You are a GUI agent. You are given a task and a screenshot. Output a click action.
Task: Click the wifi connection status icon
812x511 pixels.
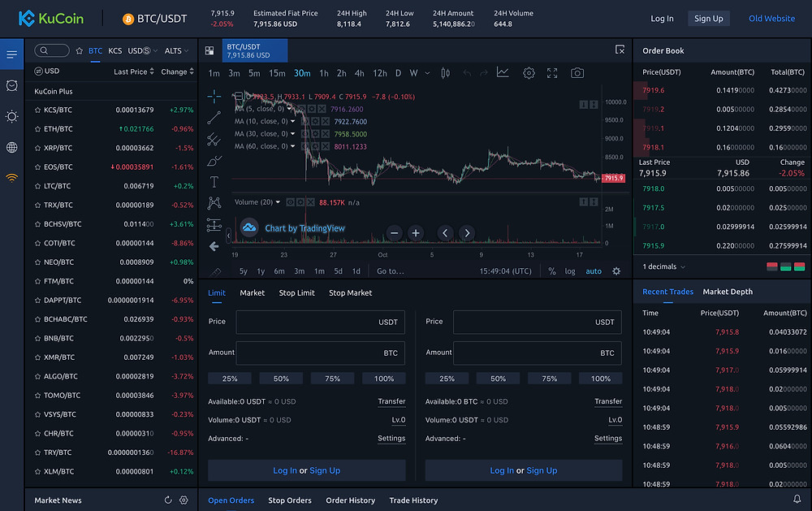coord(11,178)
